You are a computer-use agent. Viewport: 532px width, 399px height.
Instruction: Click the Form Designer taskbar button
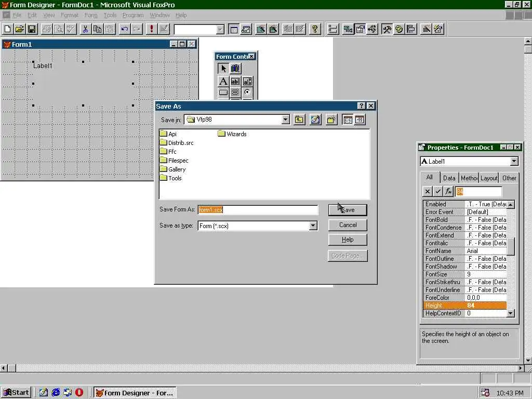135,393
